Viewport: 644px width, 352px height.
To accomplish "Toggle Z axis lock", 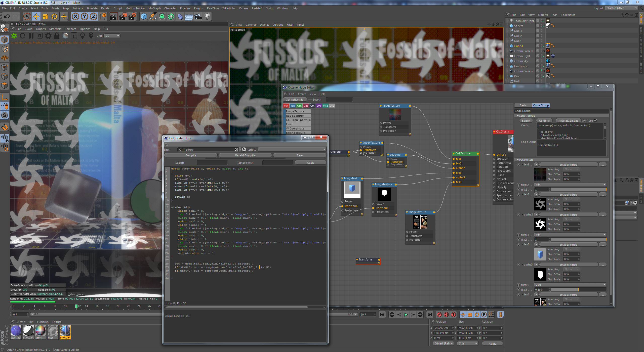I will point(93,17).
